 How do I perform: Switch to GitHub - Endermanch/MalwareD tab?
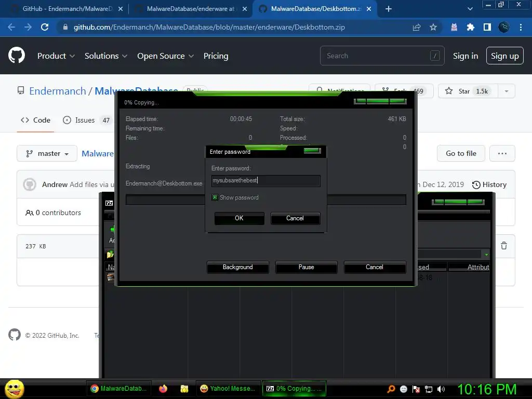click(x=67, y=9)
